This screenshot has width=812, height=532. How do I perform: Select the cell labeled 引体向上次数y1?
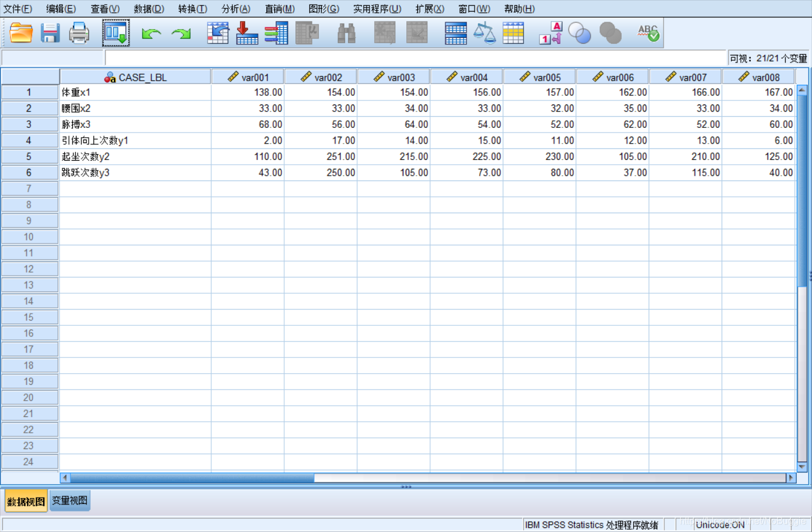135,140
